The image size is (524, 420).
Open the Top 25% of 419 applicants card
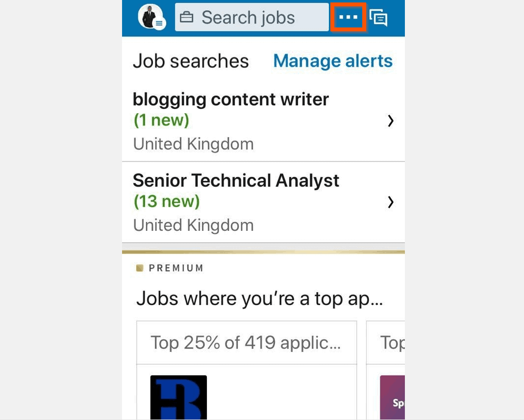click(x=247, y=343)
